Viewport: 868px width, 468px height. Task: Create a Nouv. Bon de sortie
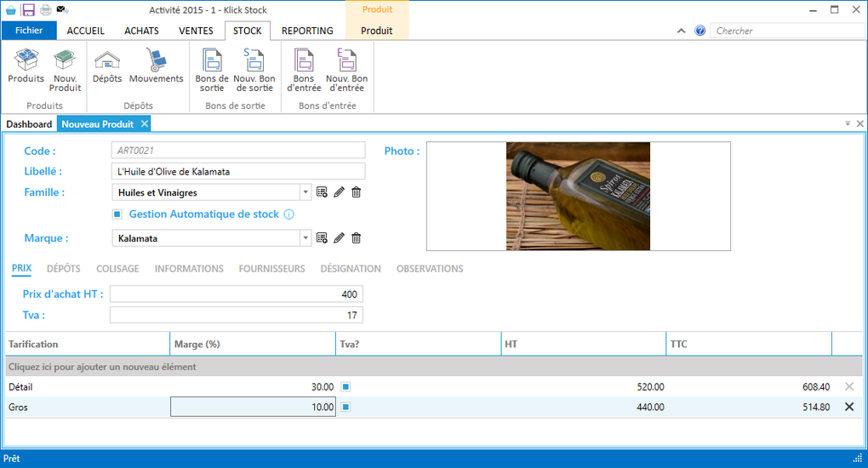coord(254,71)
